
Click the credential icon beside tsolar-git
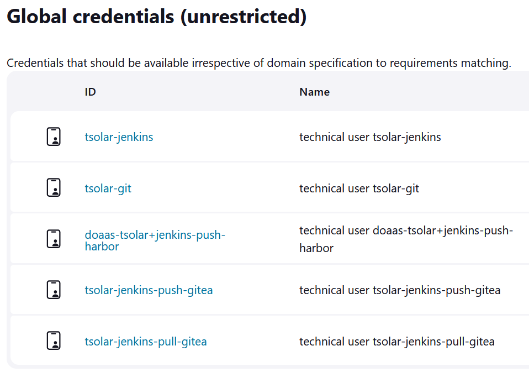click(x=53, y=188)
